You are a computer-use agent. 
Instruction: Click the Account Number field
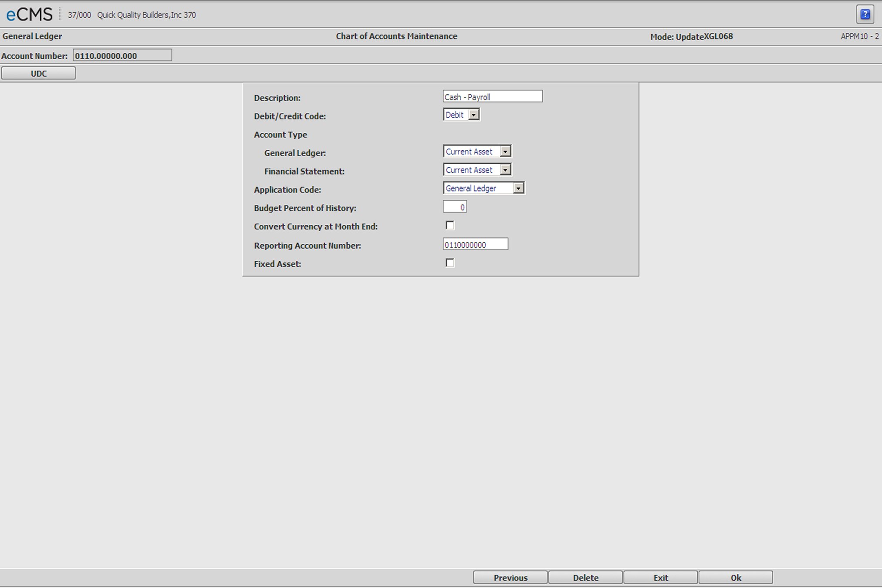point(122,55)
